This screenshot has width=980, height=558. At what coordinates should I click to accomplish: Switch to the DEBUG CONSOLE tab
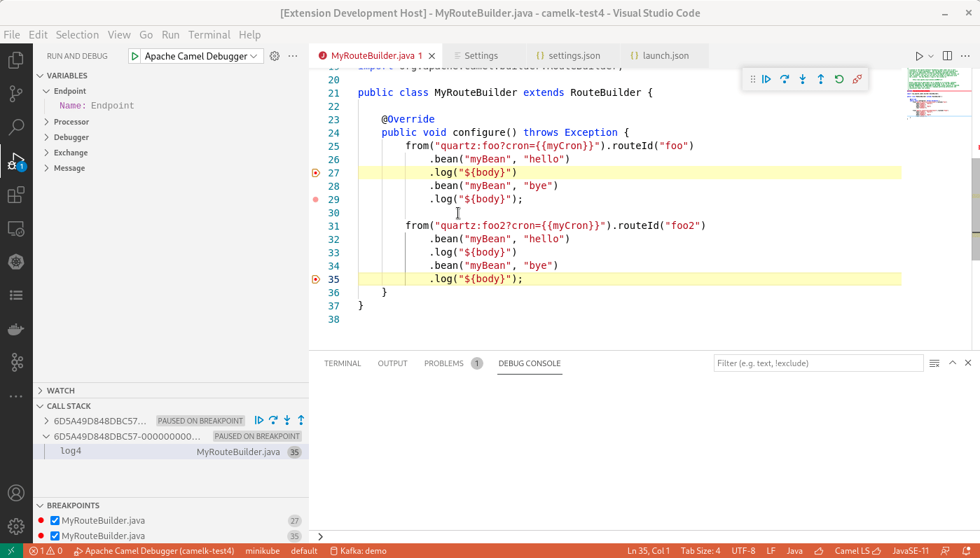(x=529, y=363)
